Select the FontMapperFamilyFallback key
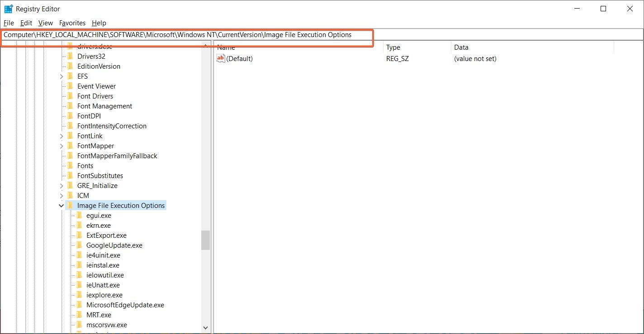Image resolution: width=644 pixels, height=334 pixels. click(x=117, y=156)
